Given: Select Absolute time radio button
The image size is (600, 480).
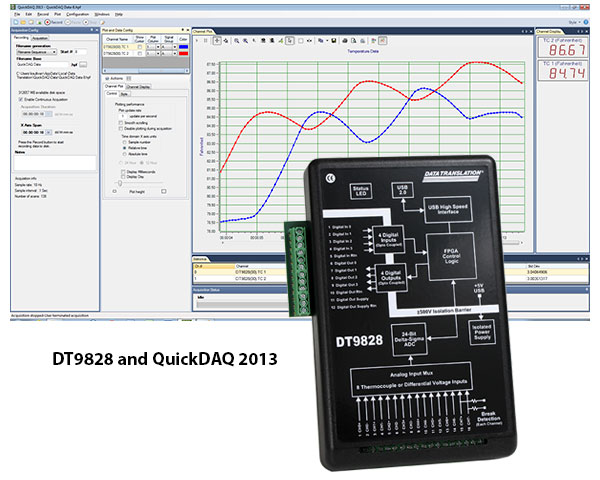Looking at the screenshot, I should click(124, 154).
